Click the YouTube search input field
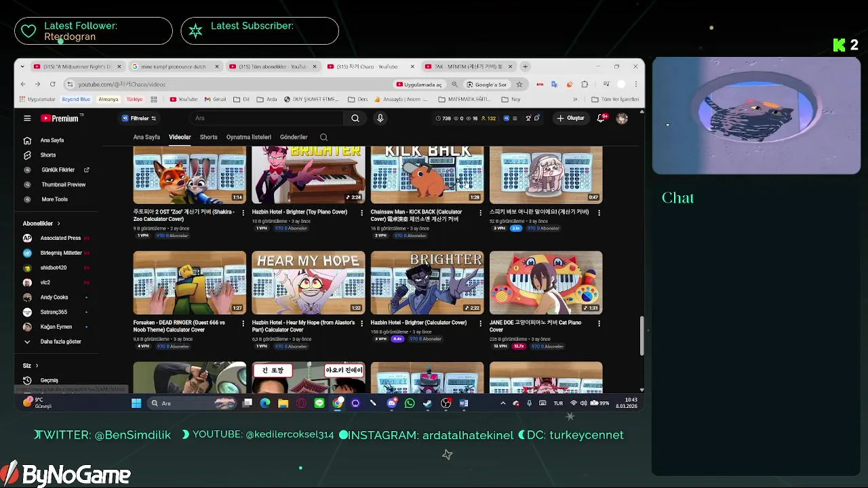Image resolution: width=868 pixels, height=488 pixels. [268, 118]
